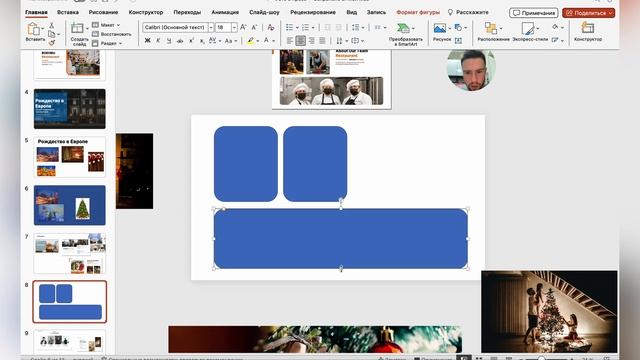The width and height of the screenshot is (640, 360).
Task: Switch to the Анимация tab
Action: click(x=225, y=12)
